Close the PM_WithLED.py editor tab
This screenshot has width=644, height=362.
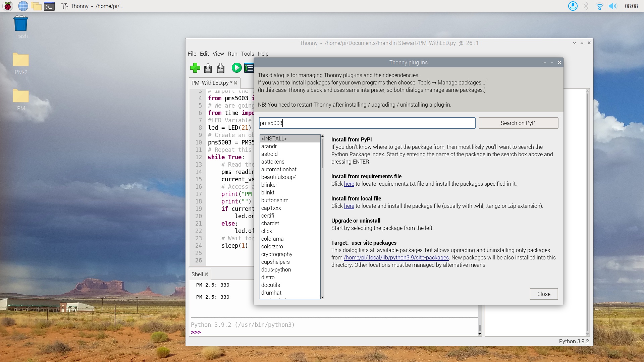pos(235,83)
